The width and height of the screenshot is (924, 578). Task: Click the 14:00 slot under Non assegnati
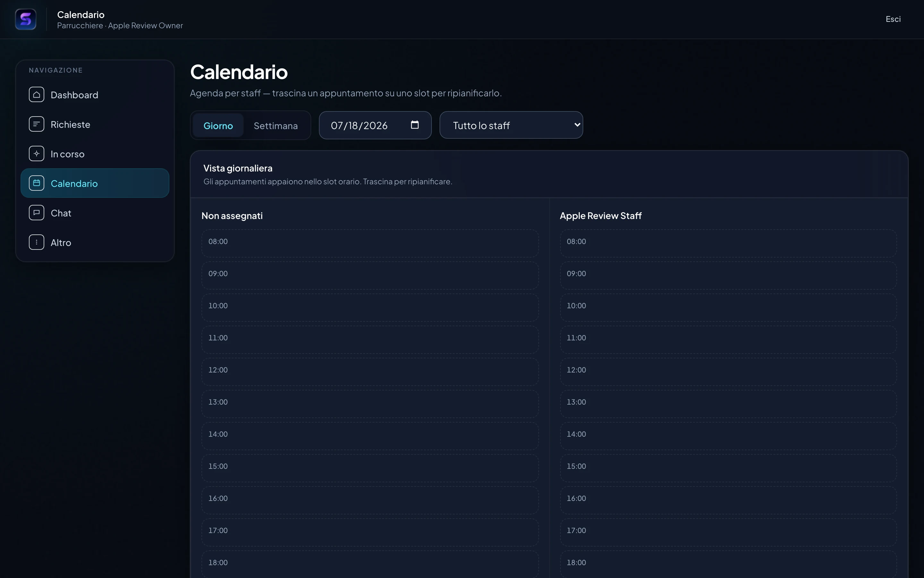[370, 436]
